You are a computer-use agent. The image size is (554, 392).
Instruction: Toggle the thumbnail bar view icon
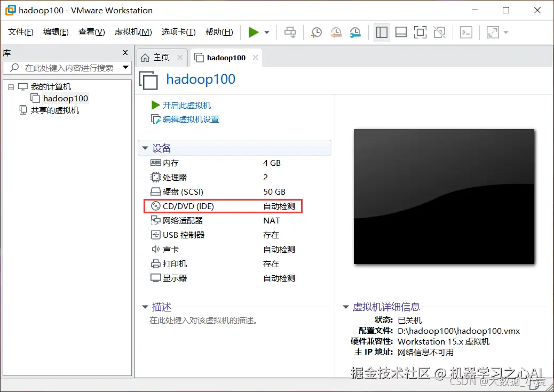[x=401, y=32]
